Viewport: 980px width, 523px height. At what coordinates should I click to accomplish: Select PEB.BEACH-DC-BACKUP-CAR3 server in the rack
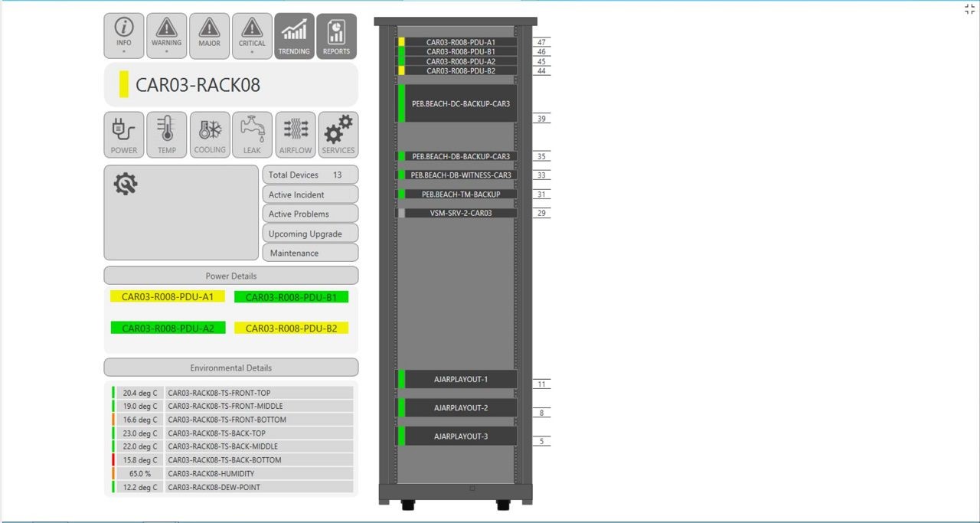pos(457,103)
